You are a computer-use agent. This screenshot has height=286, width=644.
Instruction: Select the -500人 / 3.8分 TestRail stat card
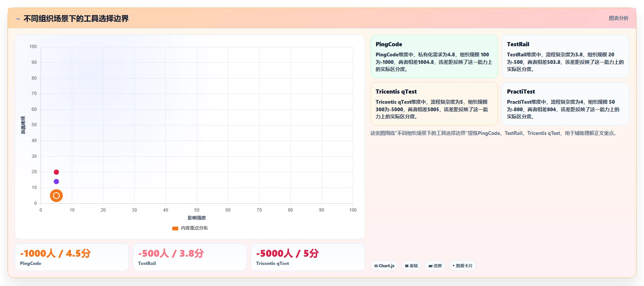190,257
